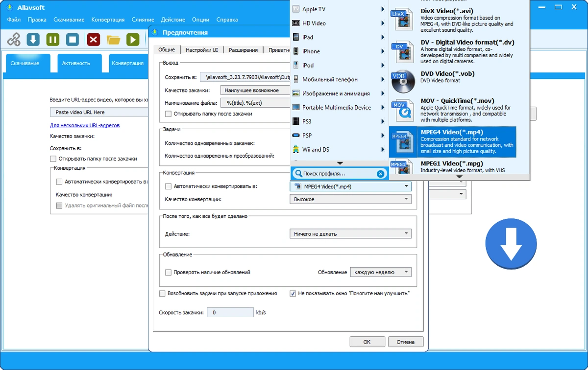Select the Wii and DS category

339,150
